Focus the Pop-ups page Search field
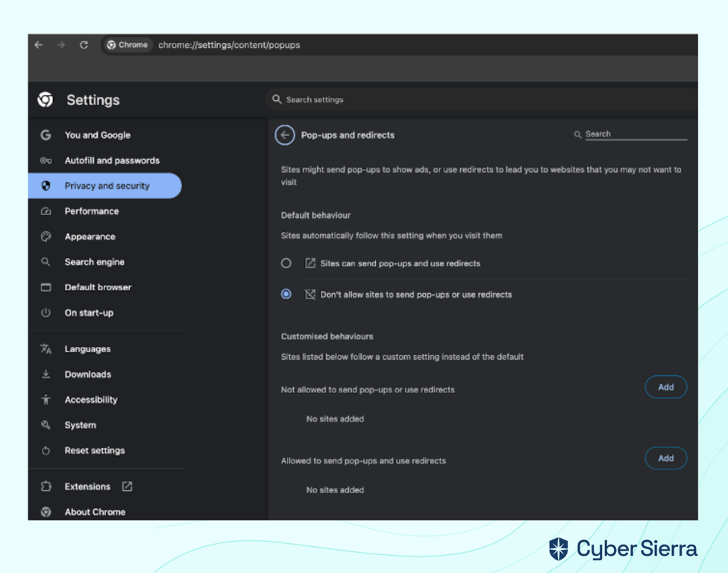 (636, 134)
